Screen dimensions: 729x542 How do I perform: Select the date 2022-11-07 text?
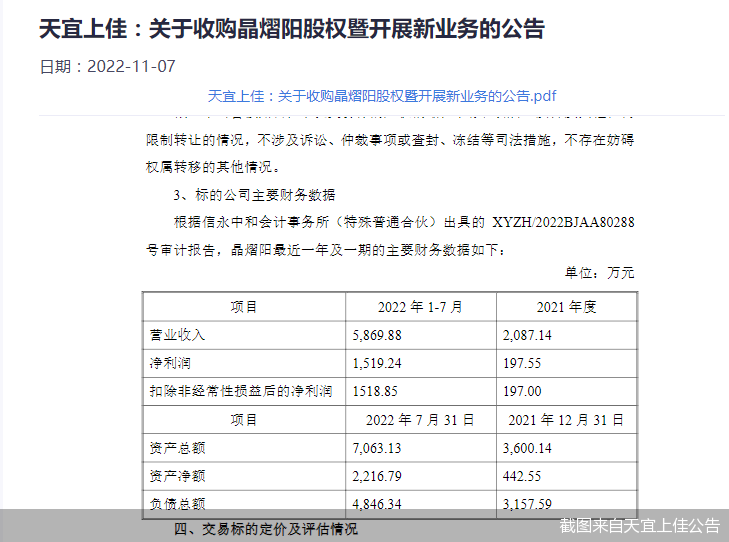click(x=131, y=66)
